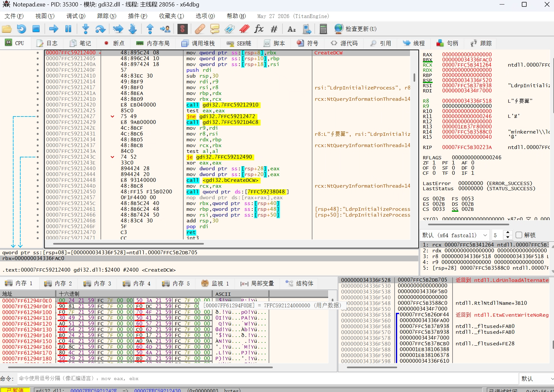Select the 结构体 tab
This screenshot has width=554, height=392.
click(x=300, y=284)
